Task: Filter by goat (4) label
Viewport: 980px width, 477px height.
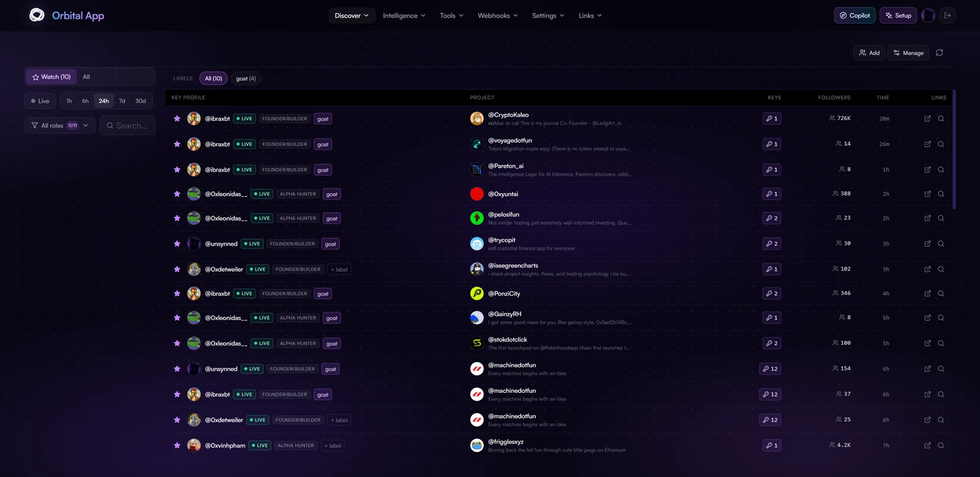Action: 246,78
